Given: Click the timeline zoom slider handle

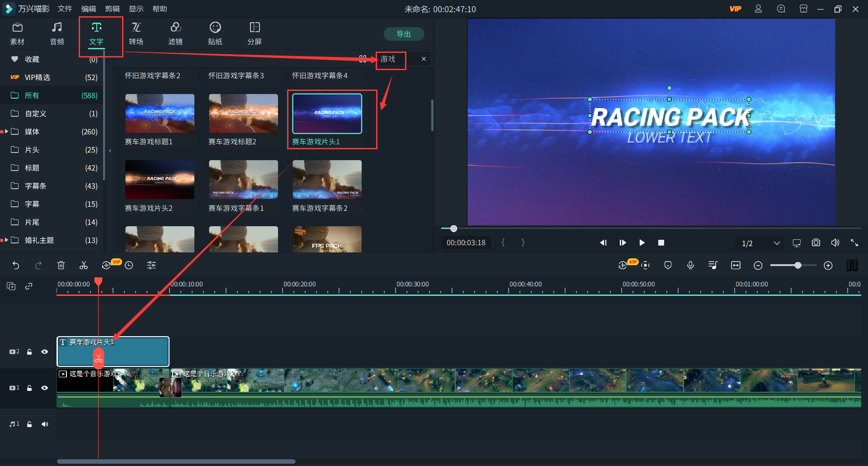Looking at the screenshot, I should click(798, 266).
